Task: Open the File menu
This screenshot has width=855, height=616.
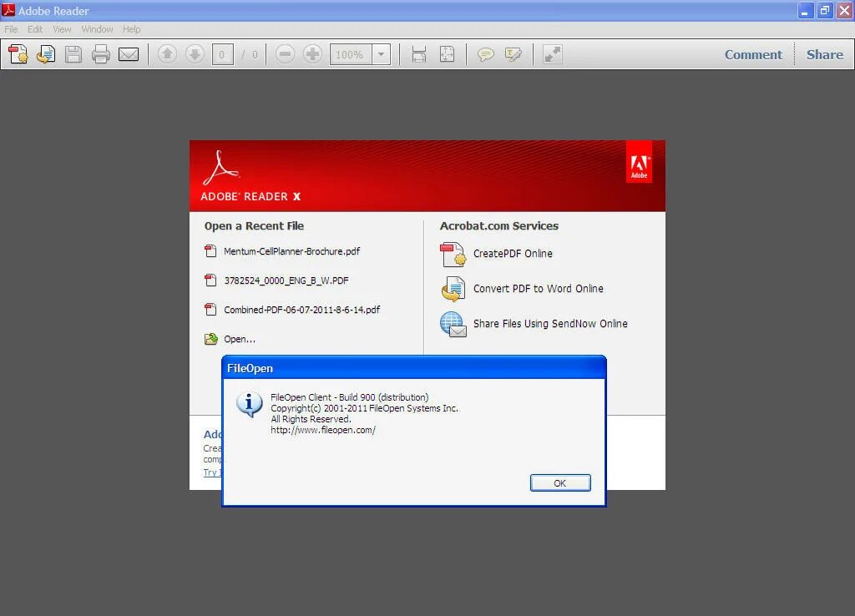Action: (11, 29)
